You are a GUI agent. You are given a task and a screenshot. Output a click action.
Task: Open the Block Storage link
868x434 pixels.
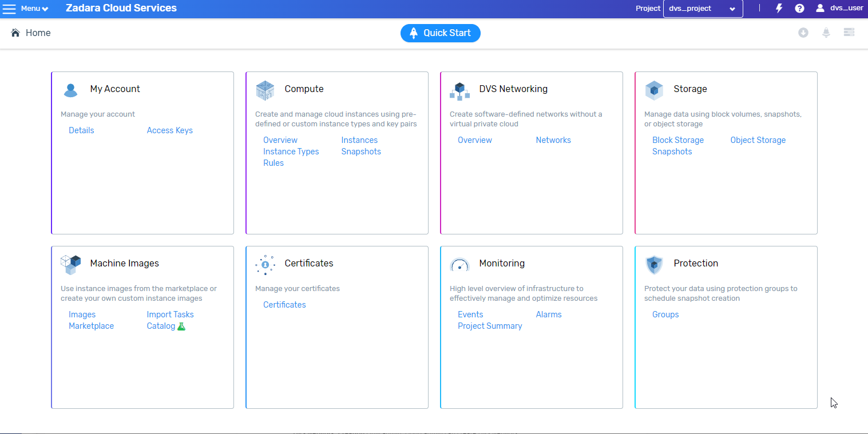click(x=677, y=140)
